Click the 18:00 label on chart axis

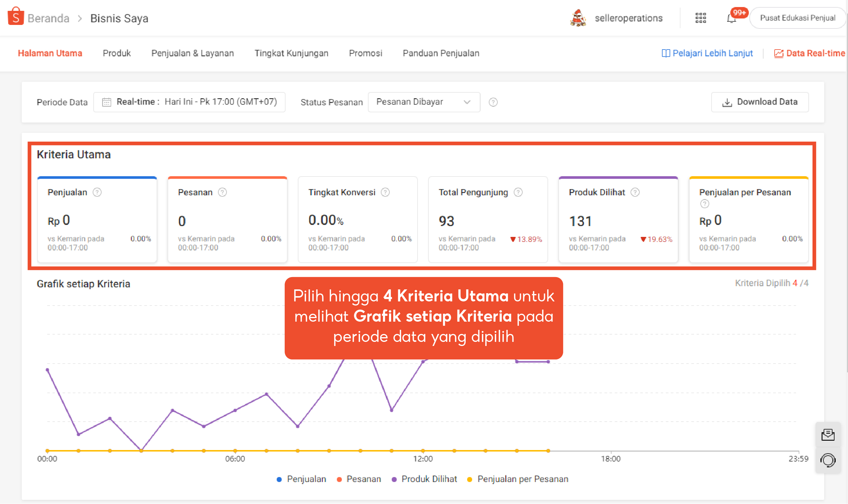(610, 459)
